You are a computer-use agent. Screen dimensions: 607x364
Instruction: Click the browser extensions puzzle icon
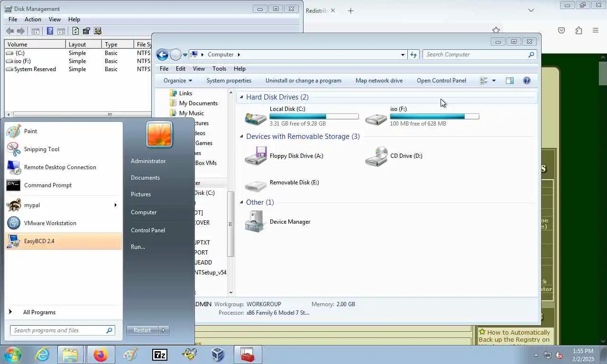point(579,30)
